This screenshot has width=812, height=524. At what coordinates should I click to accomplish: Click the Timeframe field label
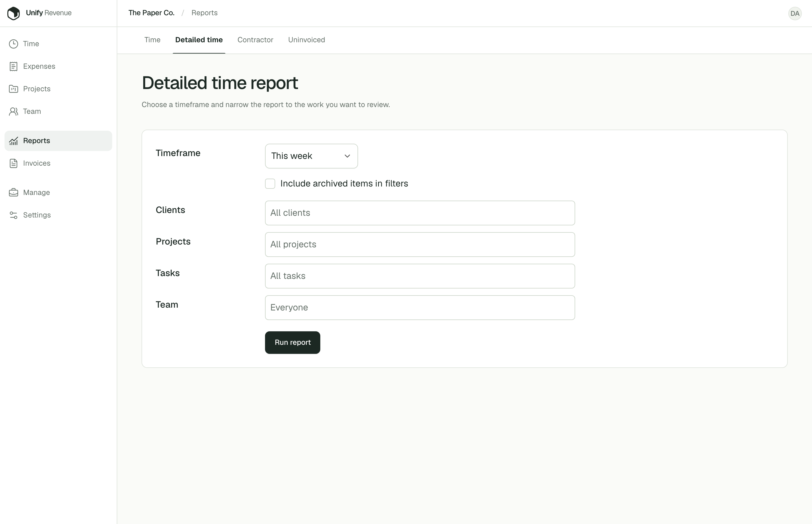point(178,153)
